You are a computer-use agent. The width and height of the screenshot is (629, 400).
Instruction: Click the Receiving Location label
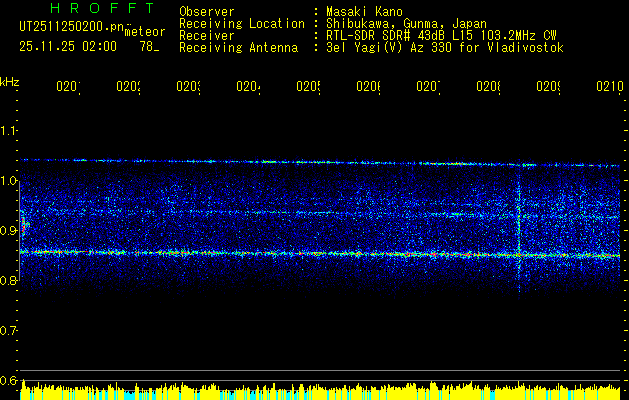click(x=242, y=24)
